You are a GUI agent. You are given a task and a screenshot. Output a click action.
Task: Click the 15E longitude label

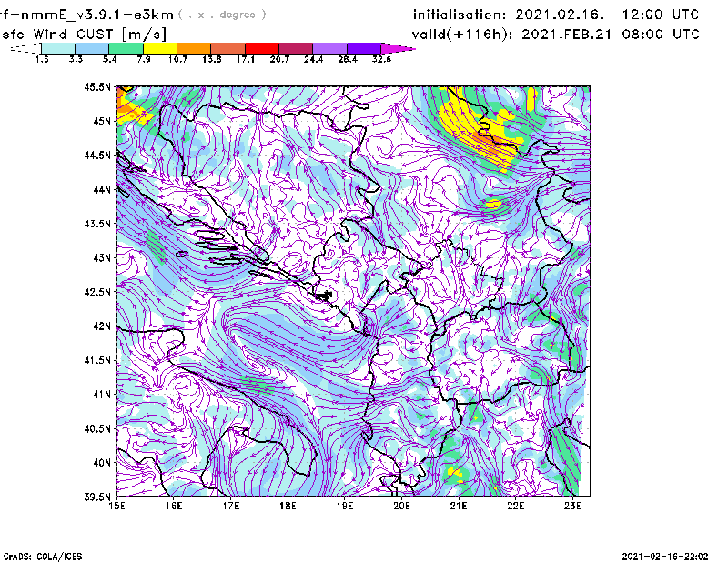click(116, 506)
